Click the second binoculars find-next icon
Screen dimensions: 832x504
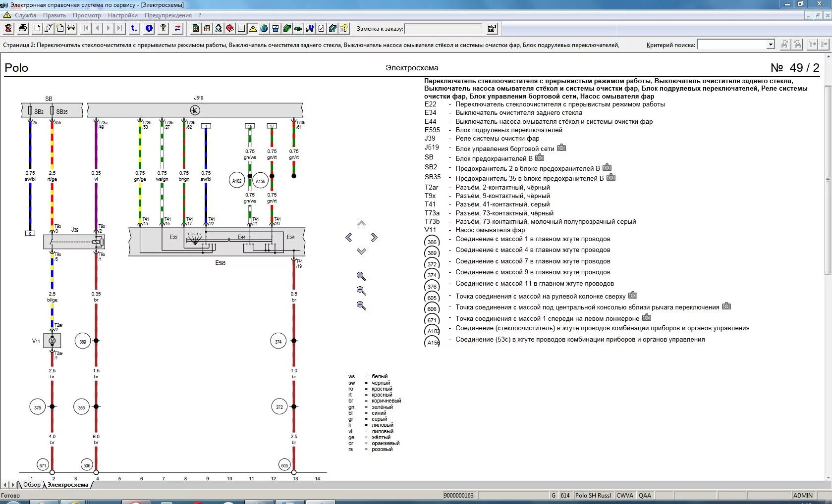(797, 45)
